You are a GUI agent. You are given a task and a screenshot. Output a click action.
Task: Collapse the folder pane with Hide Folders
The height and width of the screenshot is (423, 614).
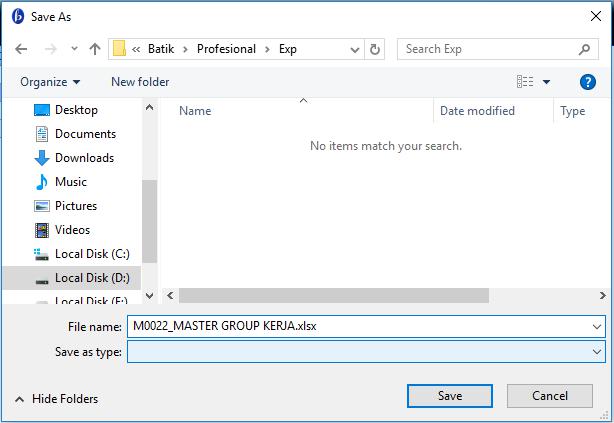[56, 398]
